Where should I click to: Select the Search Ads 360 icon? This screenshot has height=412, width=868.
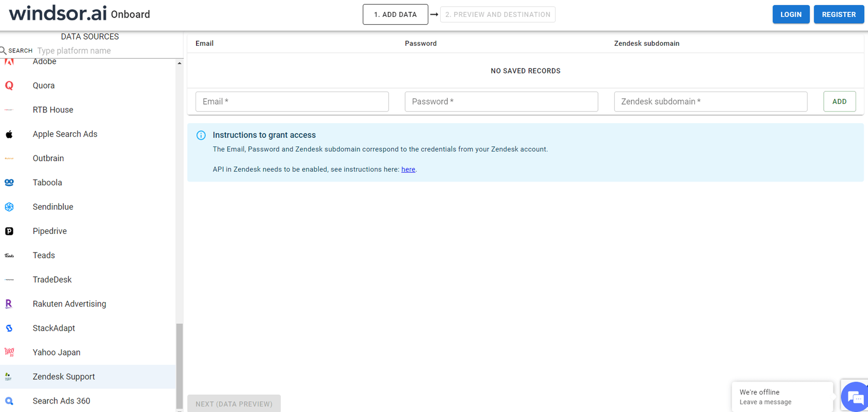coord(8,401)
